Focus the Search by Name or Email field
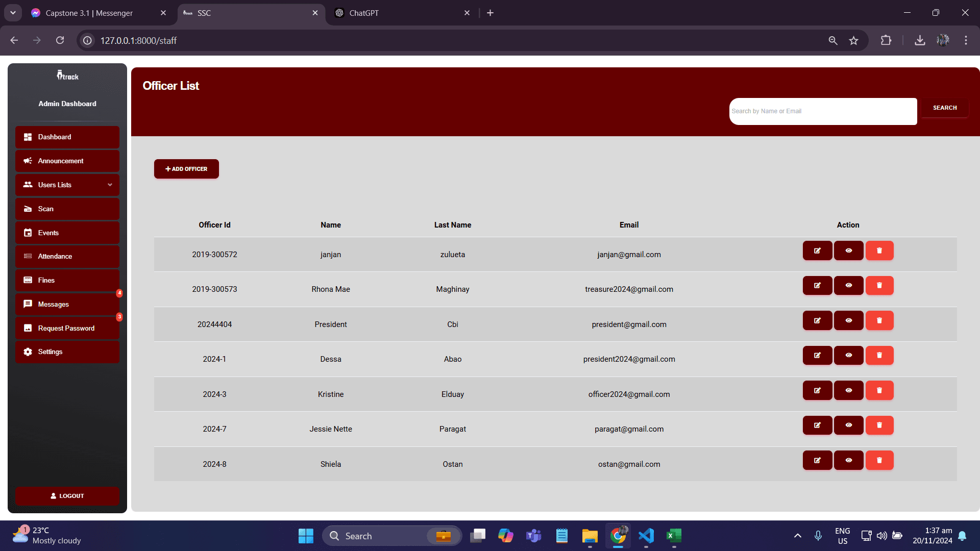980x551 pixels. (823, 111)
